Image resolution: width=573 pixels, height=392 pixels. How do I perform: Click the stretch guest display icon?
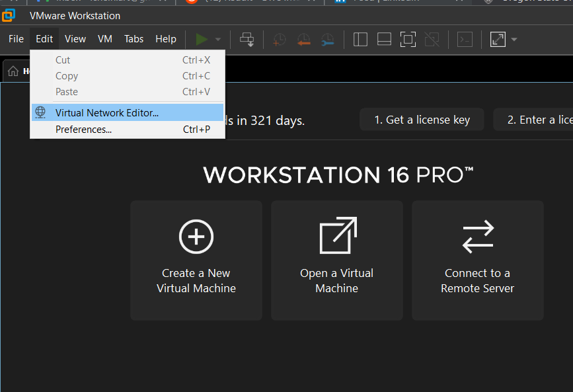coord(498,39)
